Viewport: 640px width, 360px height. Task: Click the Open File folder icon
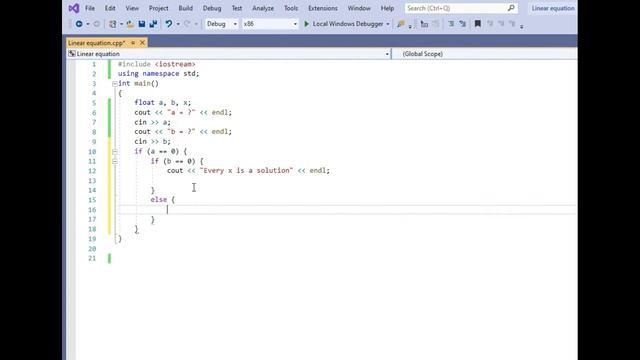click(130, 24)
